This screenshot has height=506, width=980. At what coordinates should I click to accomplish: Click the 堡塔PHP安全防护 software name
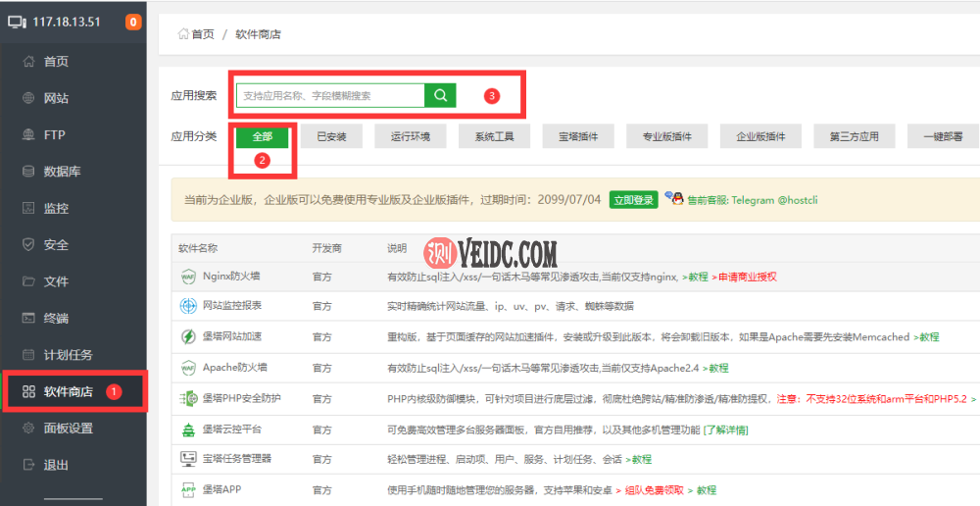(242, 398)
